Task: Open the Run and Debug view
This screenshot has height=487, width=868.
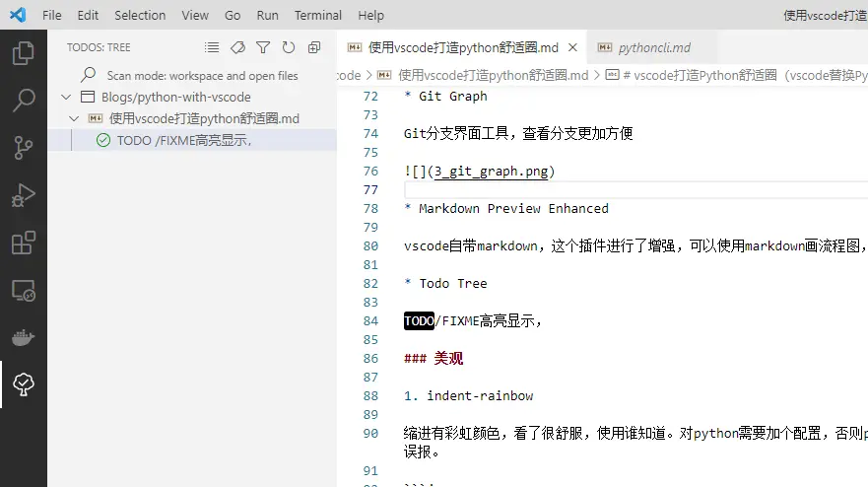Action: tap(23, 195)
